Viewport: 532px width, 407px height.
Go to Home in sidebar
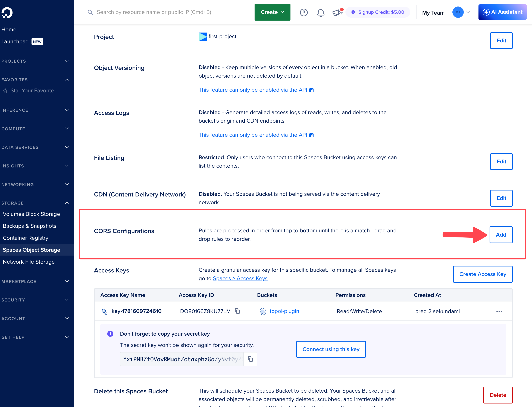click(9, 30)
